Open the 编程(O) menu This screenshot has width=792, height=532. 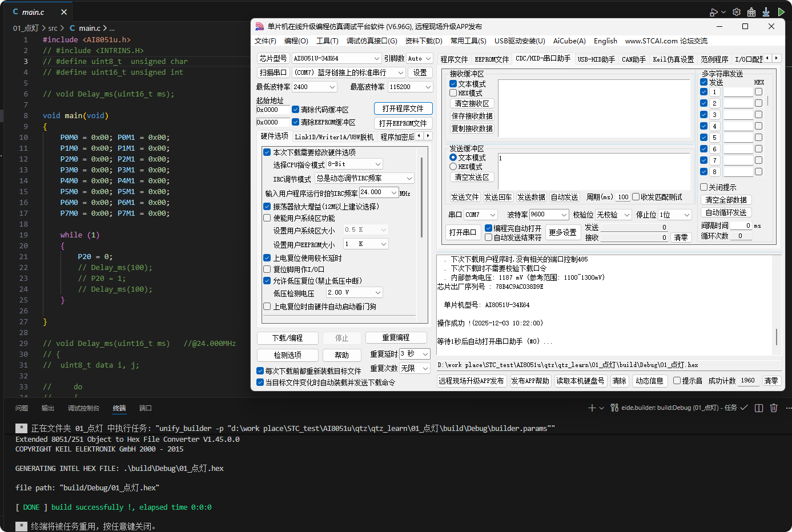point(296,41)
